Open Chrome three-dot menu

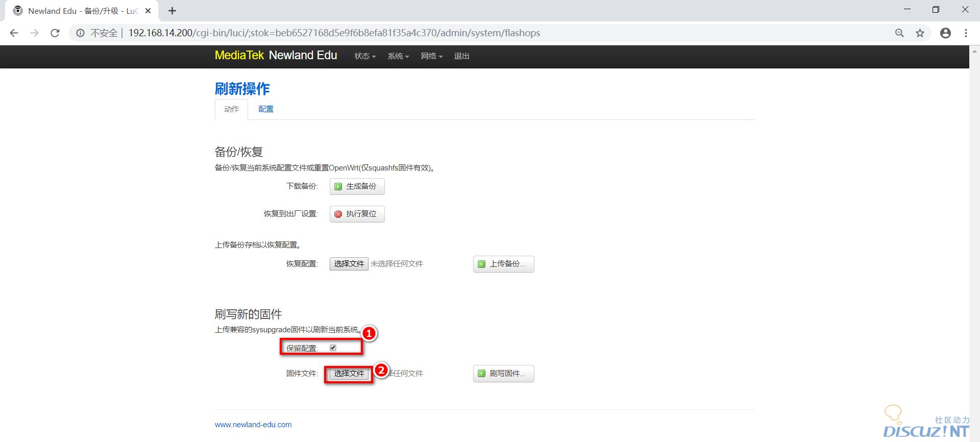tap(966, 33)
